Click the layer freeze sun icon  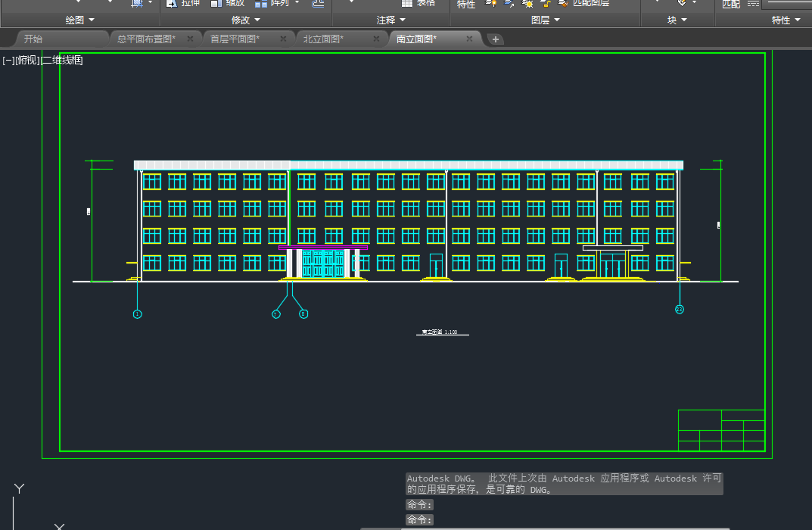tap(527, 3)
